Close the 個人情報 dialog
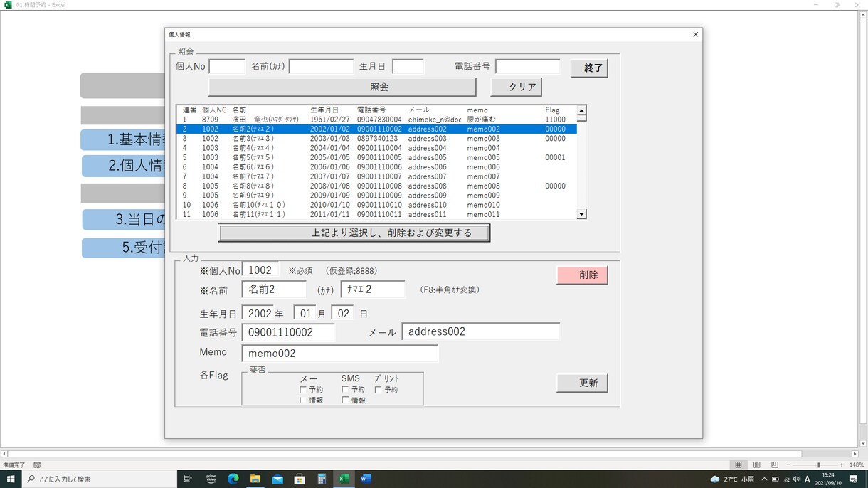The width and height of the screenshot is (868, 488). tap(695, 34)
